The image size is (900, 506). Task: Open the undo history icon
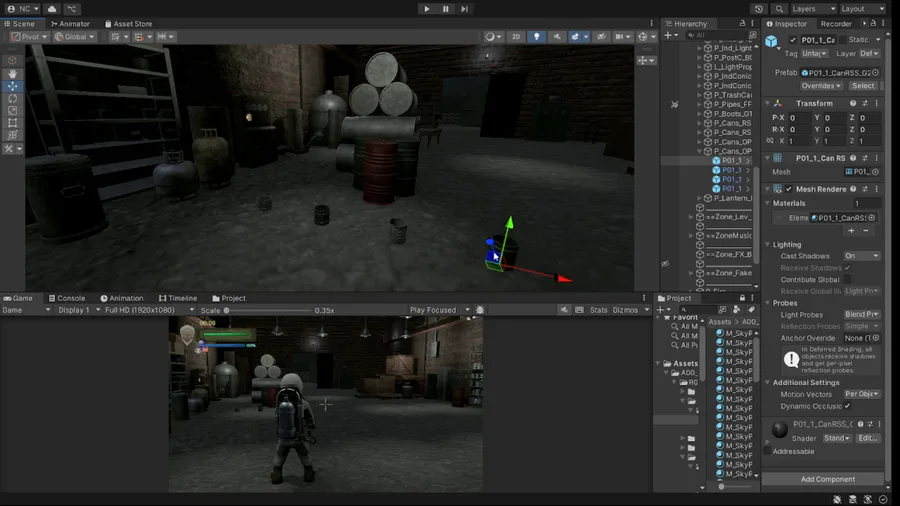point(759,9)
